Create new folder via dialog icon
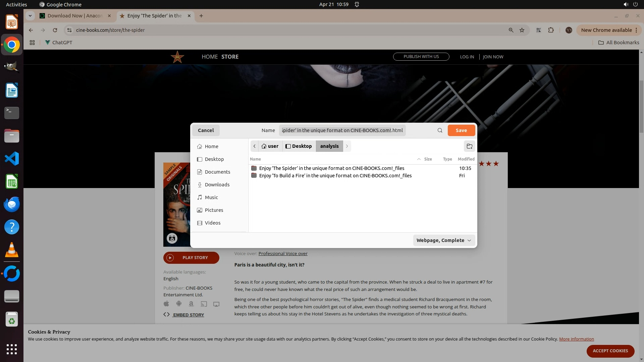The width and height of the screenshot is (644, 362). [x=469, y=146]
